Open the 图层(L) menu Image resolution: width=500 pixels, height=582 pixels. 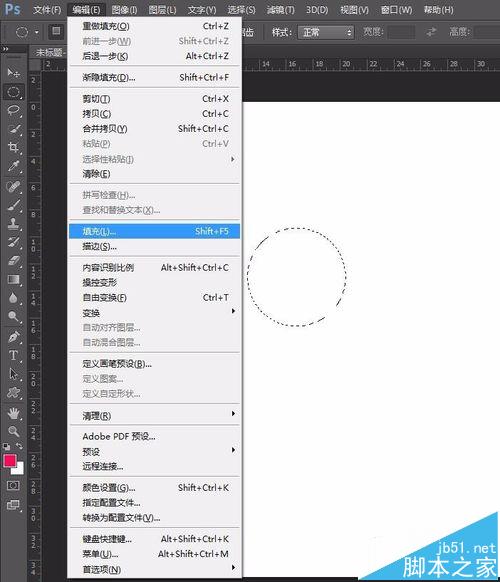[162, 10]
